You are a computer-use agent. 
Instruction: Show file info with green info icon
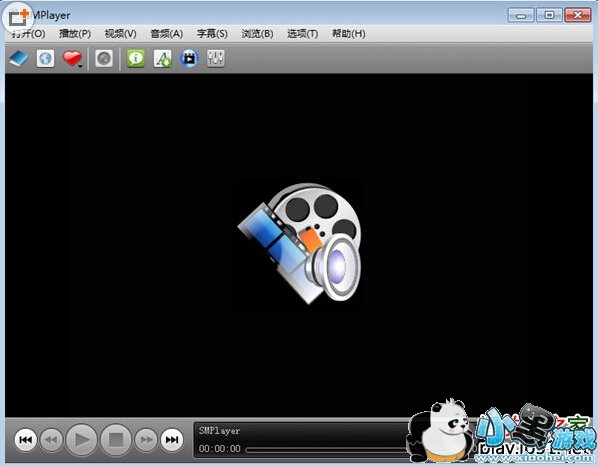pyautogui.click(x=136, y=59)
